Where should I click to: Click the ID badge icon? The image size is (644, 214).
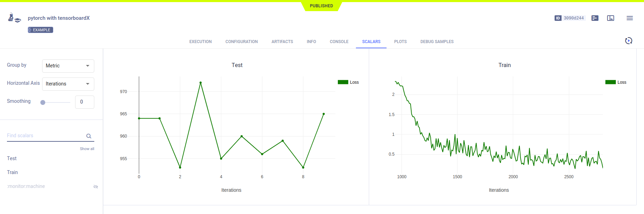558,18
